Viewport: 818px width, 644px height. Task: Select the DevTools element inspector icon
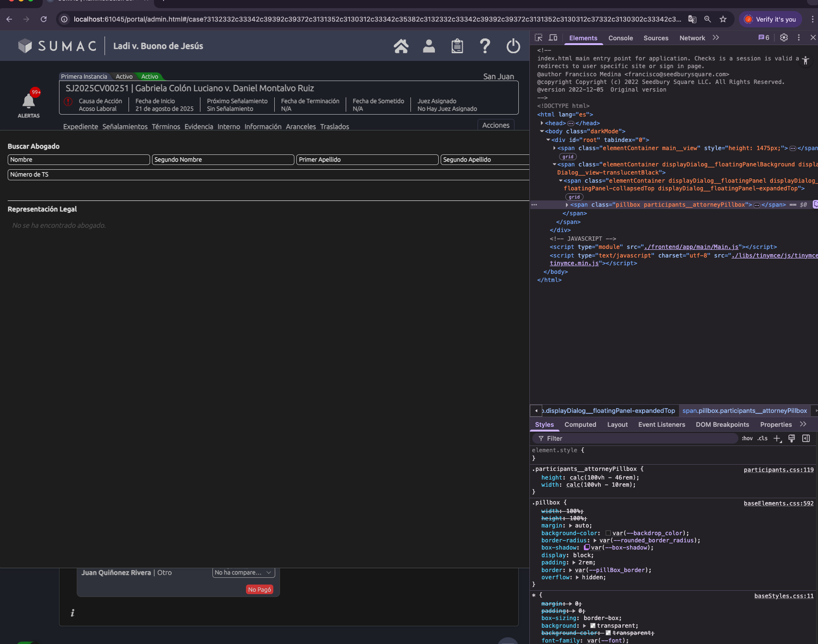[x=538, y=38]
